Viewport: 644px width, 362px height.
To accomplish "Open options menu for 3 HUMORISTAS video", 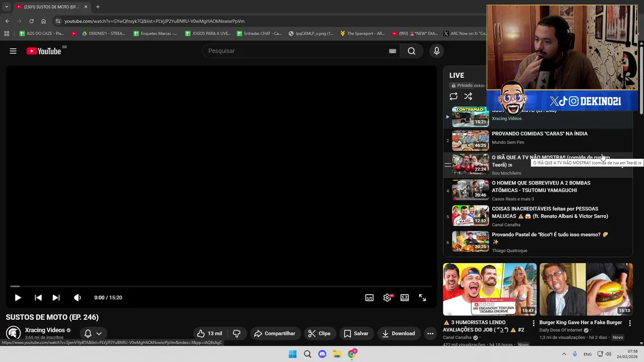I will pos(533,323).
